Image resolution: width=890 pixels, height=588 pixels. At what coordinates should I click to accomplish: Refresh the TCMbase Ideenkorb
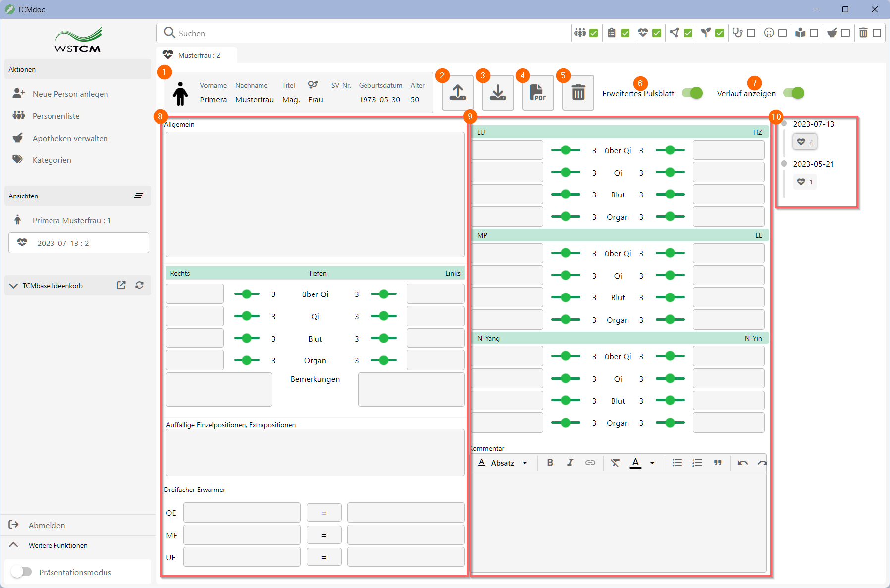click(x=140, y=285)
